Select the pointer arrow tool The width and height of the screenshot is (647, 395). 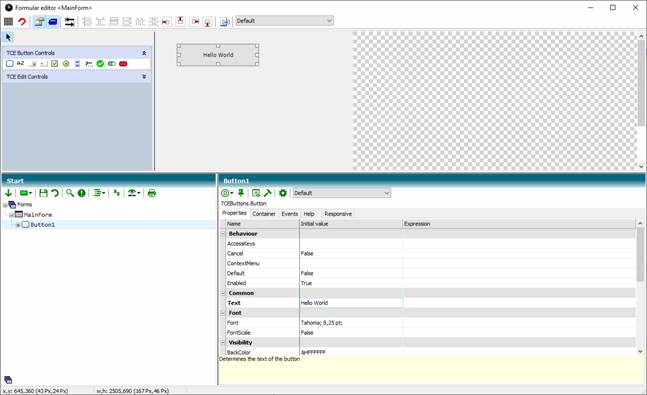click(x=8, y=37)
